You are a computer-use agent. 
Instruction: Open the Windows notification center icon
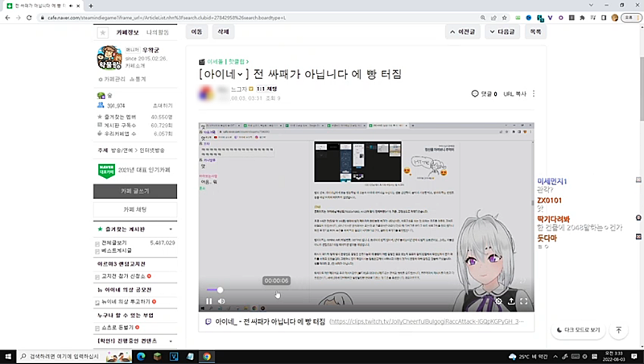[x=634, y=357]
